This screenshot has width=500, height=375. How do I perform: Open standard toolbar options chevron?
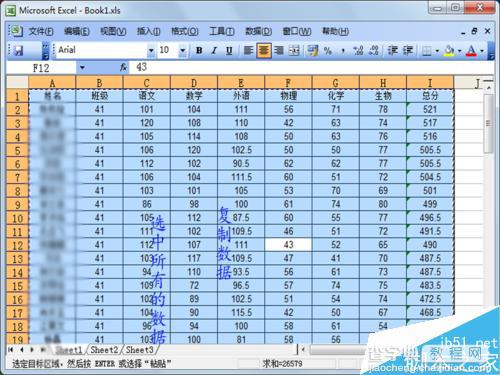pyautogui.click(x=46, y=51)
